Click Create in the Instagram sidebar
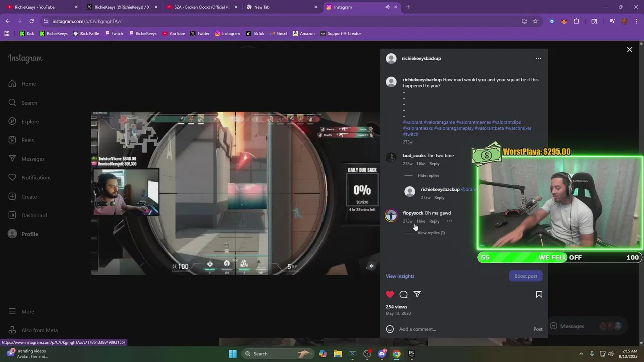This screenshot has width=644, height=362. coord(23,197)
